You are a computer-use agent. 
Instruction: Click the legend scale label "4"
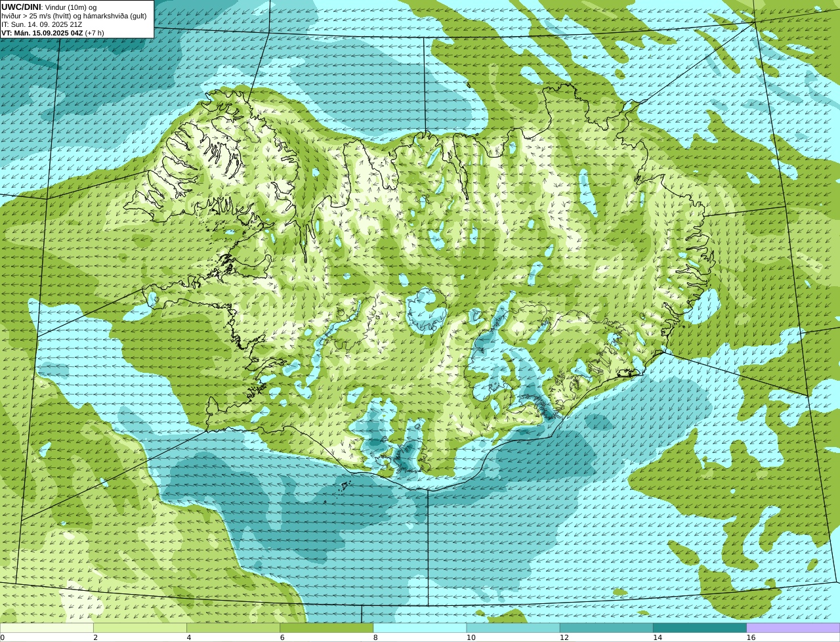point(189,637)
